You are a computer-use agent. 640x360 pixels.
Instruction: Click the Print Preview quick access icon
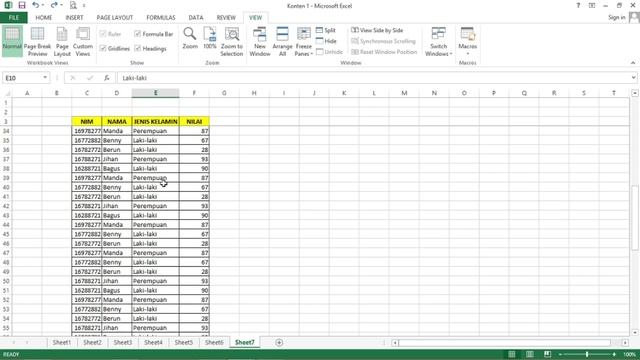coord(73,5)
